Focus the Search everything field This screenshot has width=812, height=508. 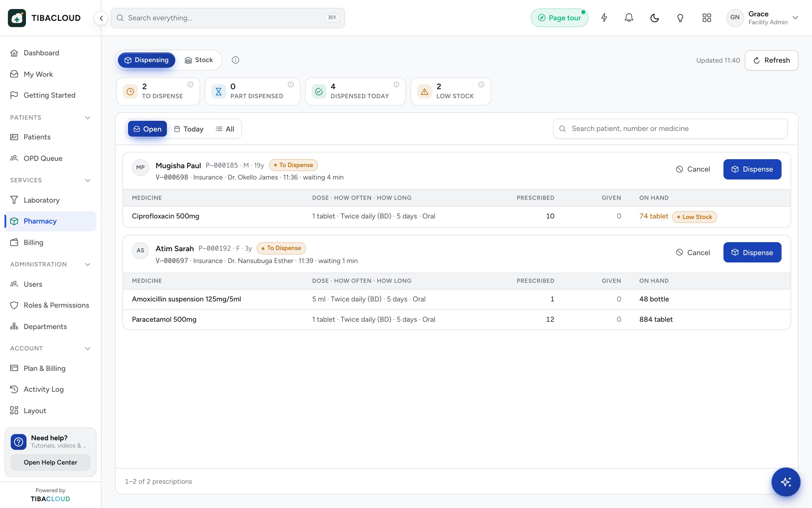tap(228, 18)
